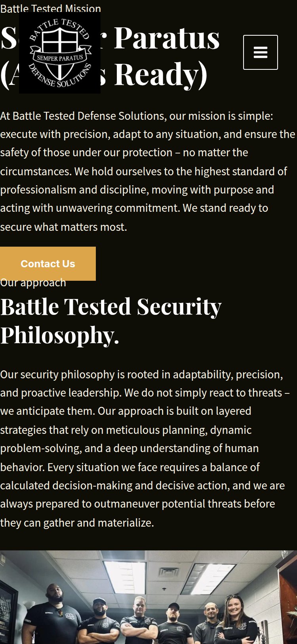Click the Our approach section label
This screenshot has width=297, height=644.
(x=33, y=282)
